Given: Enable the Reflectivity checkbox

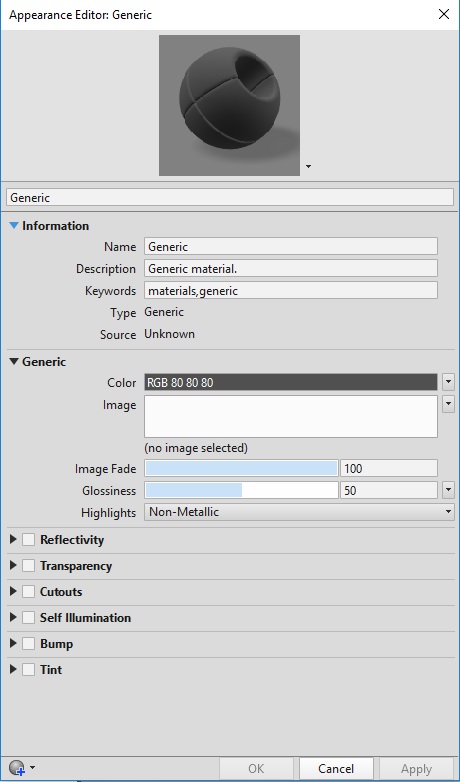Looking at the screenshot, I should point(28,540).
